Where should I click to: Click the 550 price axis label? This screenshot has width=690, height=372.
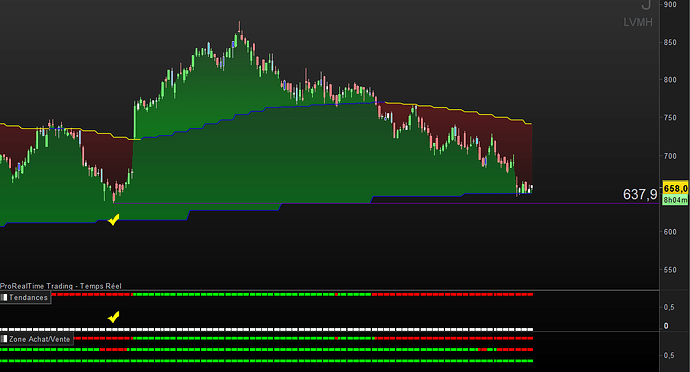pos(670,269)
